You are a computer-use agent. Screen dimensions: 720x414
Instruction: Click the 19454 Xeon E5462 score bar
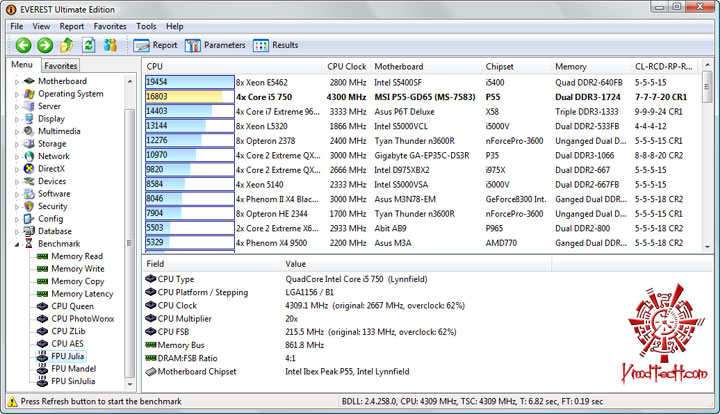[190, 82]
